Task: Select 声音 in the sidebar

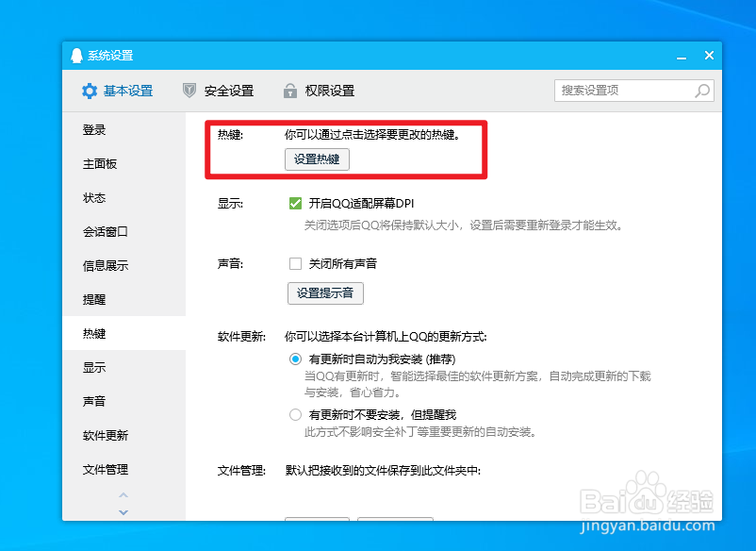Action: 123,401
